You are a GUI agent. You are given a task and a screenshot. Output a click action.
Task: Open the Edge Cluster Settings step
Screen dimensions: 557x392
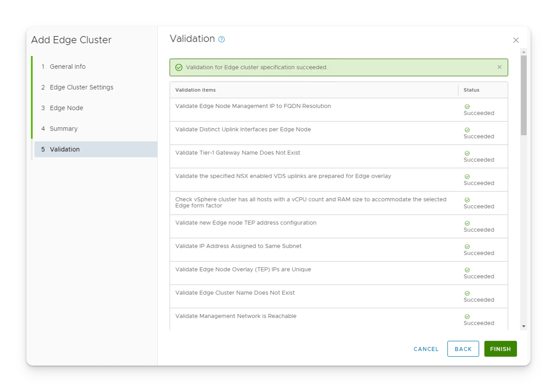pos(80,87)
